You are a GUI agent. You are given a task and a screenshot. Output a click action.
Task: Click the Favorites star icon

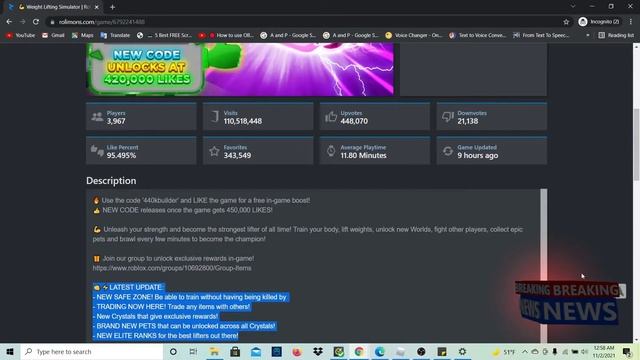pyautogui.click(x=214, y=151)
